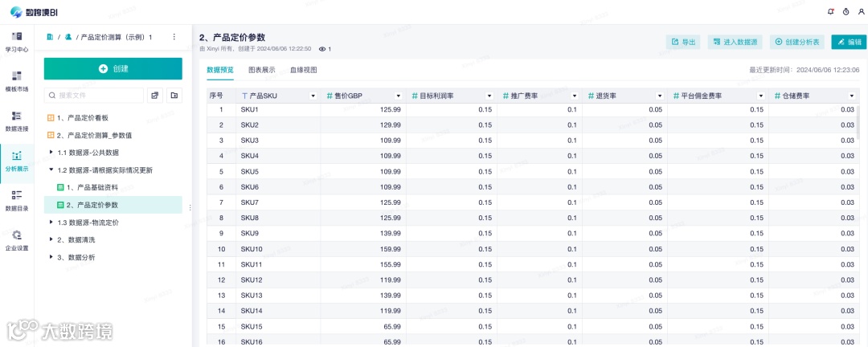The width and height of the screenshot is (868, 347).
Task: Click the 序号 column header
Action: (x=221, y=96)
